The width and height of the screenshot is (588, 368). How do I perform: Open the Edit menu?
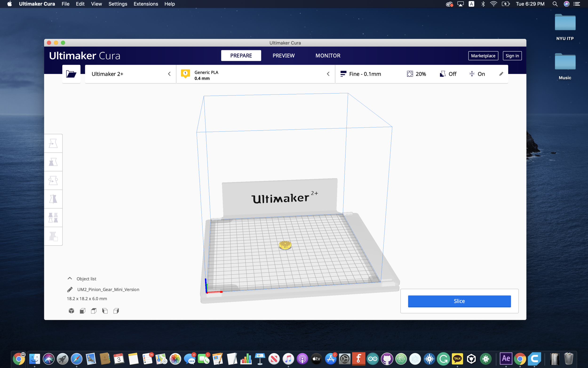[80, 4]
